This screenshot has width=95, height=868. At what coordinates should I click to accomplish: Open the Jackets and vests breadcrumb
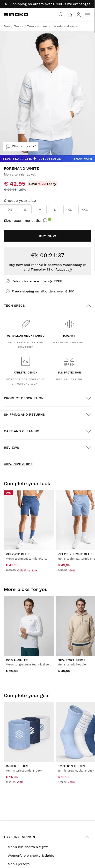click(x=65, y=26)
